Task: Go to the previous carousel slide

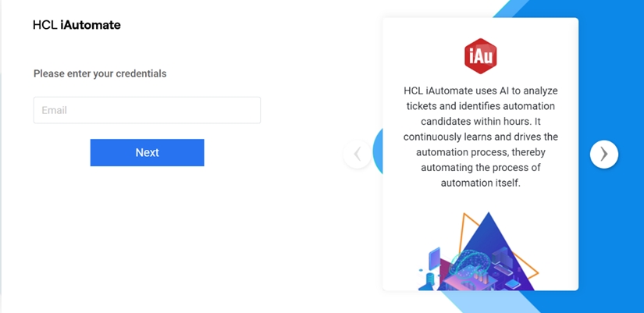Action: 357,154
